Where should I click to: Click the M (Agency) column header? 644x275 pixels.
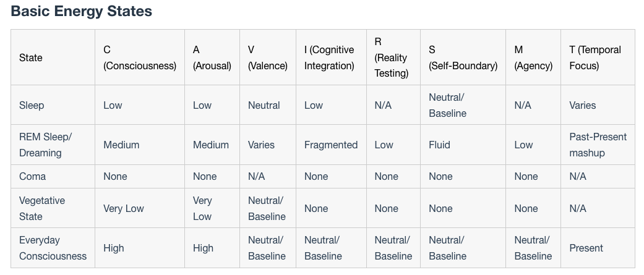click(533, 58)
